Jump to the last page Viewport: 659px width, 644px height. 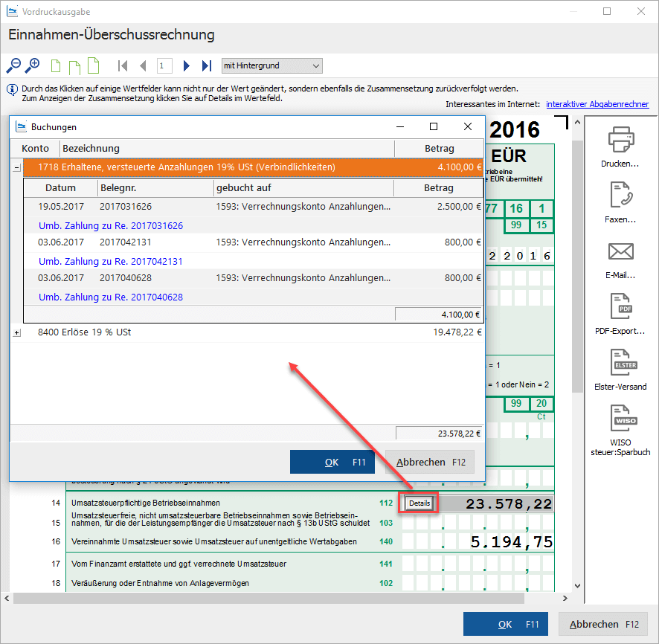pos(207,66)
